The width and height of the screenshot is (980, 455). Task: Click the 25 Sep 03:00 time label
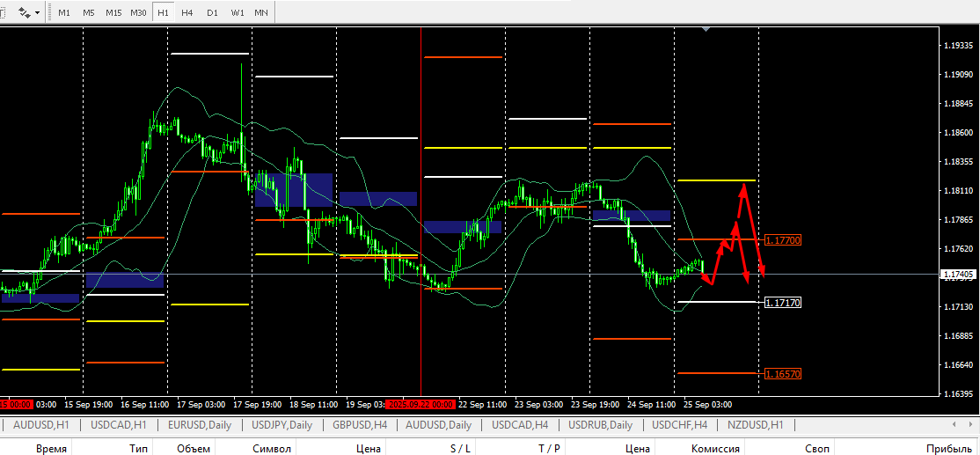click(x=707, y=404)
